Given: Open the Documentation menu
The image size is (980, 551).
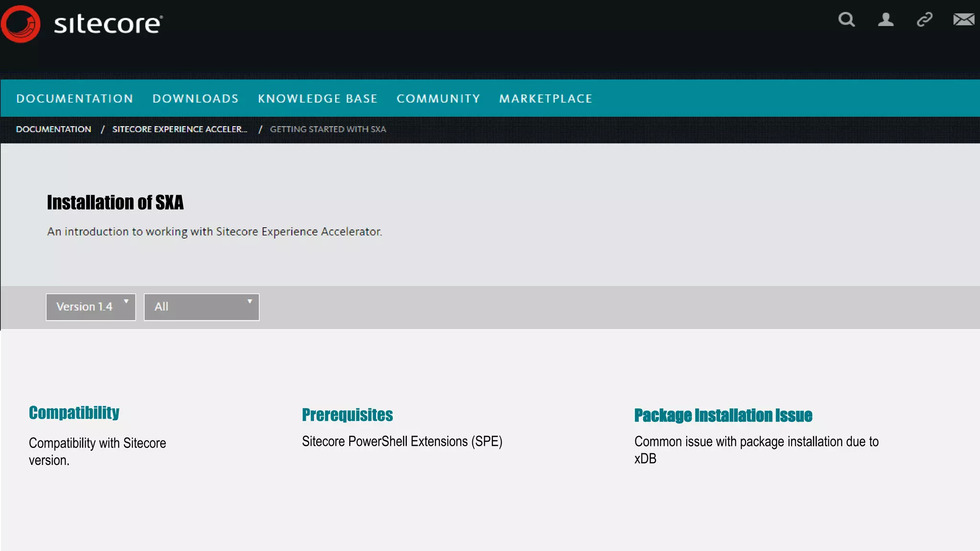Looking at the screenshot, I should (x=75, y=99).
